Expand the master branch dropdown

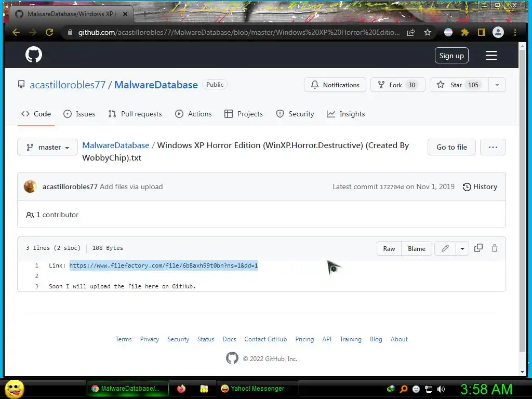(x=47, y=147)
